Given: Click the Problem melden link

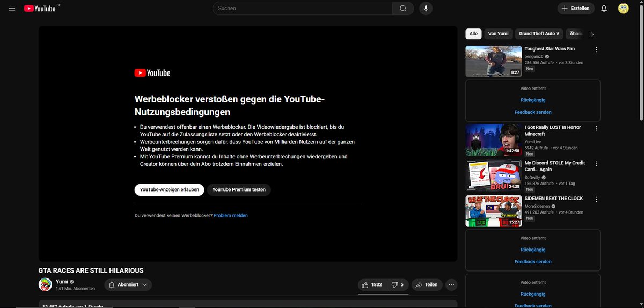Looking at the screenshot, I should [231, 215].
